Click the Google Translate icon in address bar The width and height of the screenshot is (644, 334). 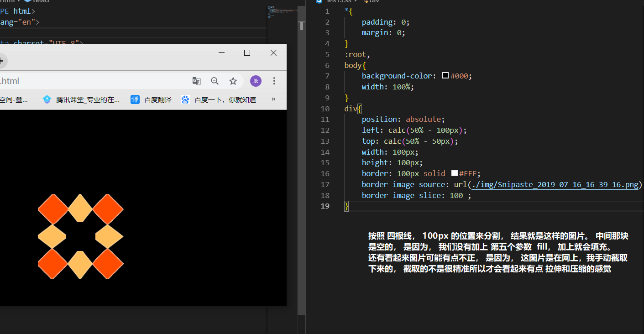(x=197, y=81)
